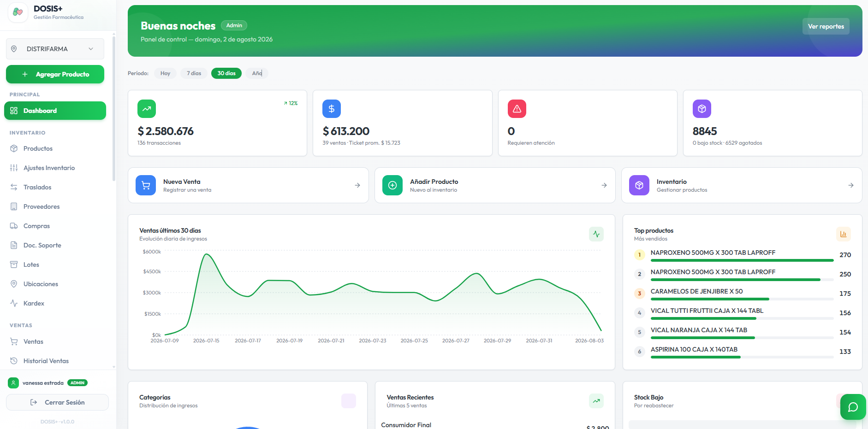Click the Kardex activity icon
868x429 pixels.
click(14, 303)
